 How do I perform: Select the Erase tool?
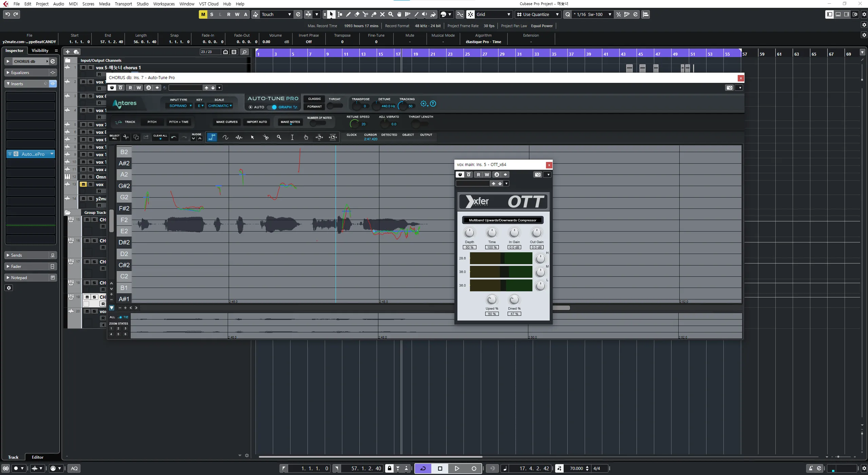(x=357, y=14)
